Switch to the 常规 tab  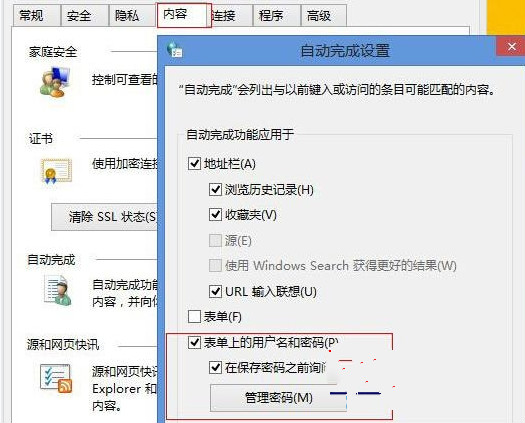[x=37, y=15]
